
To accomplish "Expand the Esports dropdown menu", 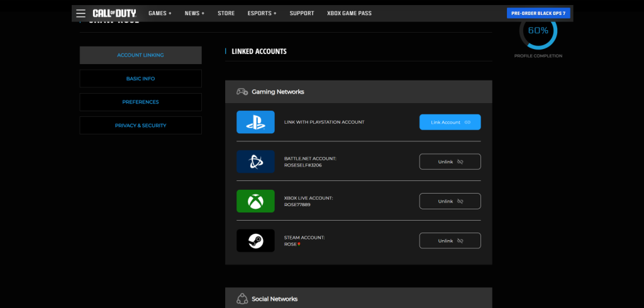I will [262, 13].
